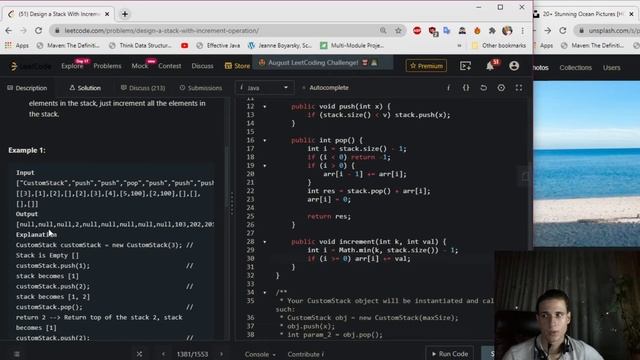Open the playground icon in the navbar
Screen dimensions: 640x360
465,66
